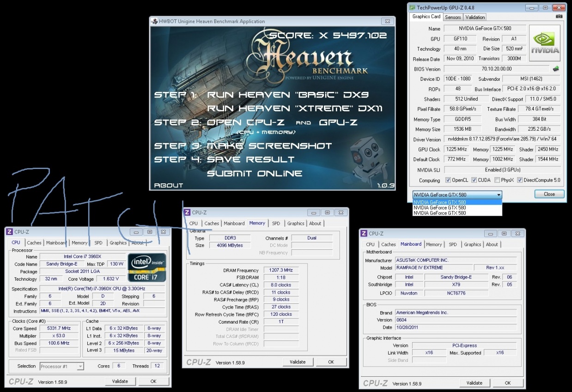This screenshot has width=572, height=392.
Task: Click Run Heaven "Xtreme" DX11
Action: [x=294, y=109]
